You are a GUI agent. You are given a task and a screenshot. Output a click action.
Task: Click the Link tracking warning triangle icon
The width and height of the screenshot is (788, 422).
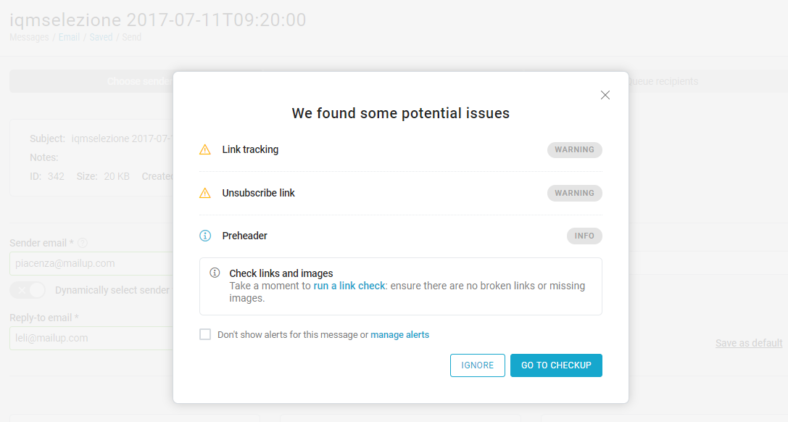[205, 150]
